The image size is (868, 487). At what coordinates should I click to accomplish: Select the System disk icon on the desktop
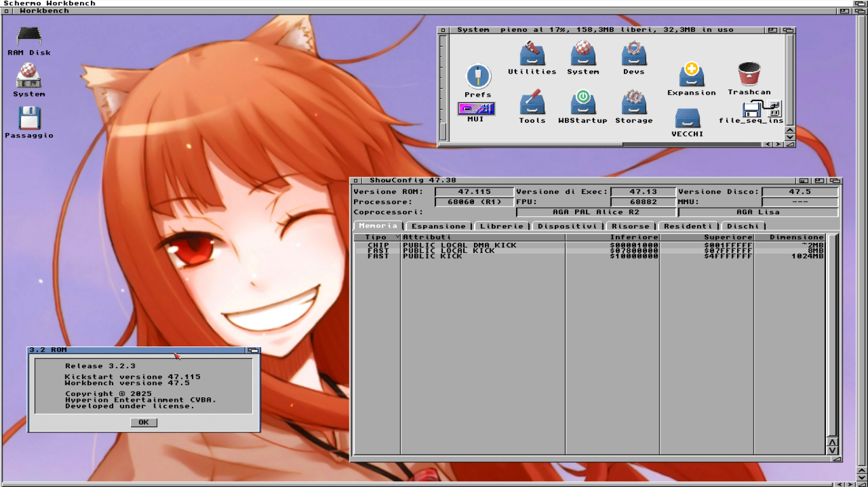pos(29,79)
